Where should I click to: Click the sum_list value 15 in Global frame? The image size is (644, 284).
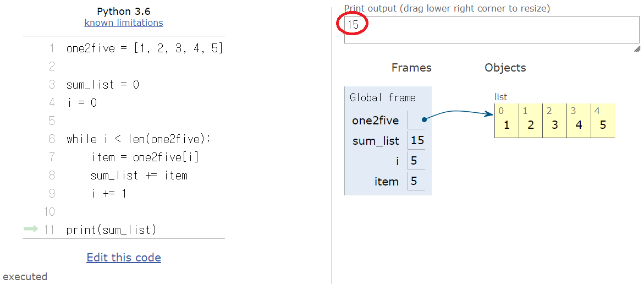click(417, 140)
